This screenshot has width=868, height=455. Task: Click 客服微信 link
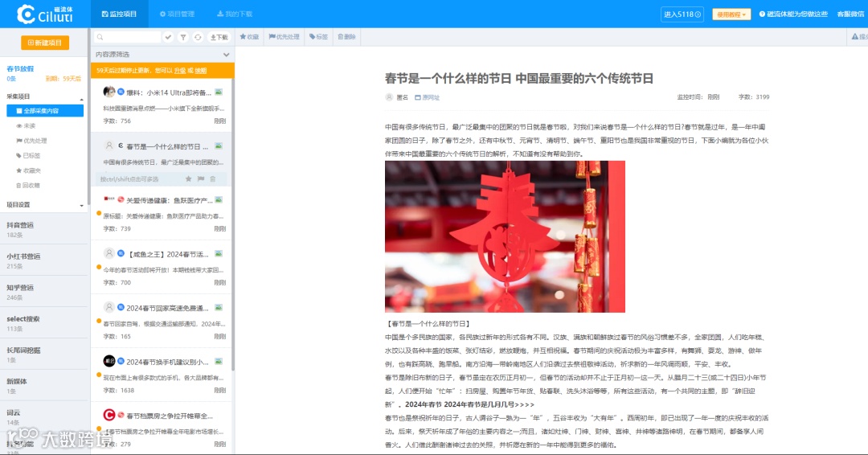coord(850,14)
